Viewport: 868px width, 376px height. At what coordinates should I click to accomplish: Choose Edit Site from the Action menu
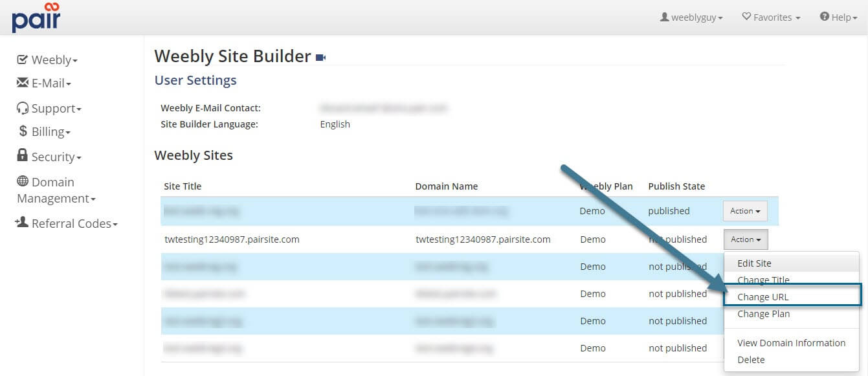click(792, 263)
